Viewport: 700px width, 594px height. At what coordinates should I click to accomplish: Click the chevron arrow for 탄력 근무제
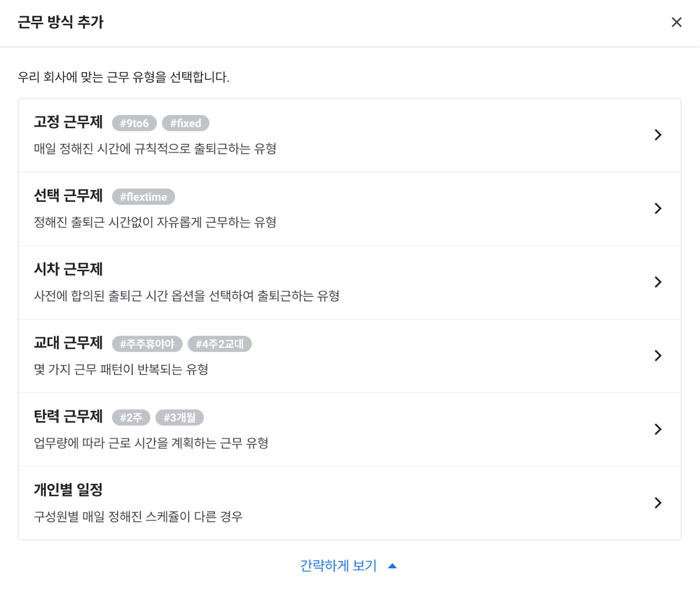coord(658,429)
